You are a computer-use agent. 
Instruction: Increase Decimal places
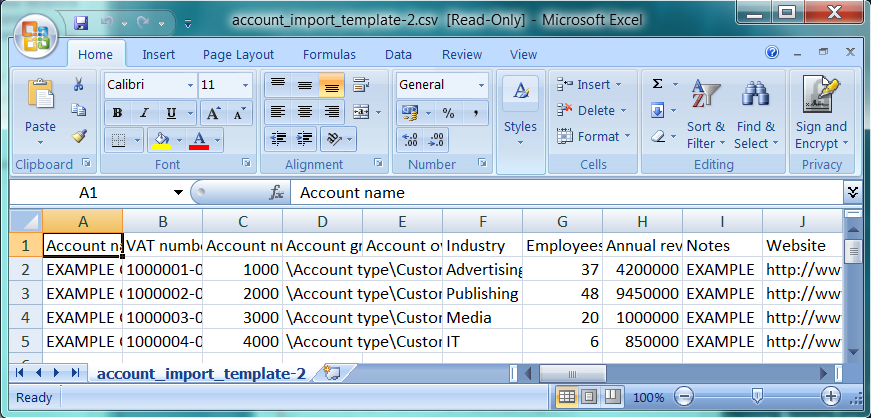point(410,140)
